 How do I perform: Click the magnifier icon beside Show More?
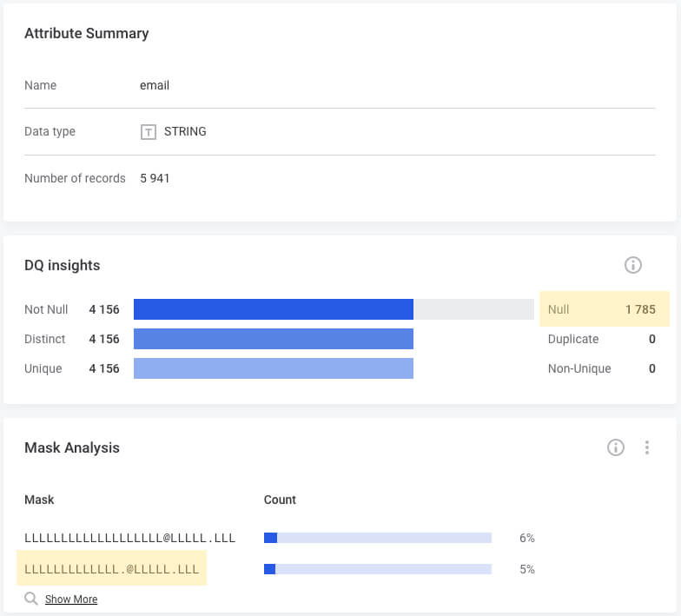pos(31,599)
